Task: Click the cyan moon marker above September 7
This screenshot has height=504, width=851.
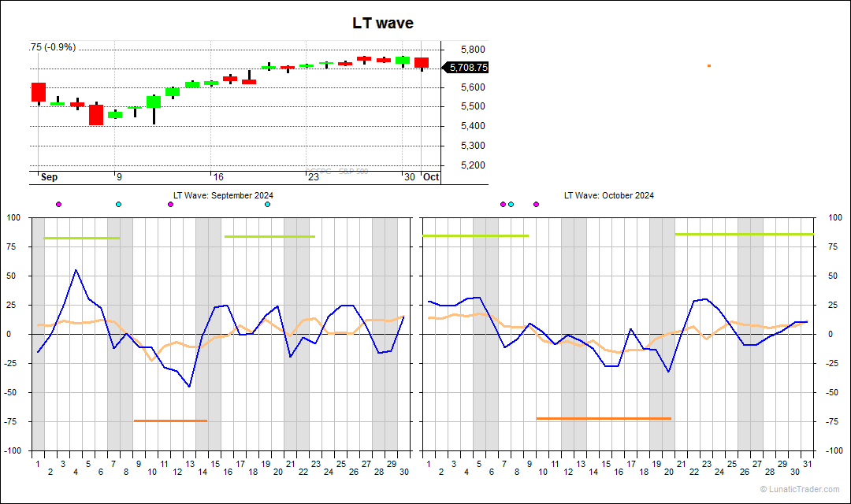Action: [x=118, y=204]
